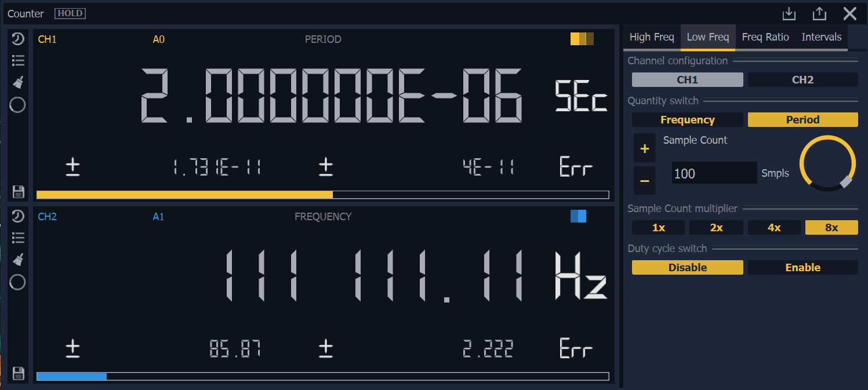Click the Sample Count input field
This screenshot has width=868, height=390.
[x=714, y=173]
